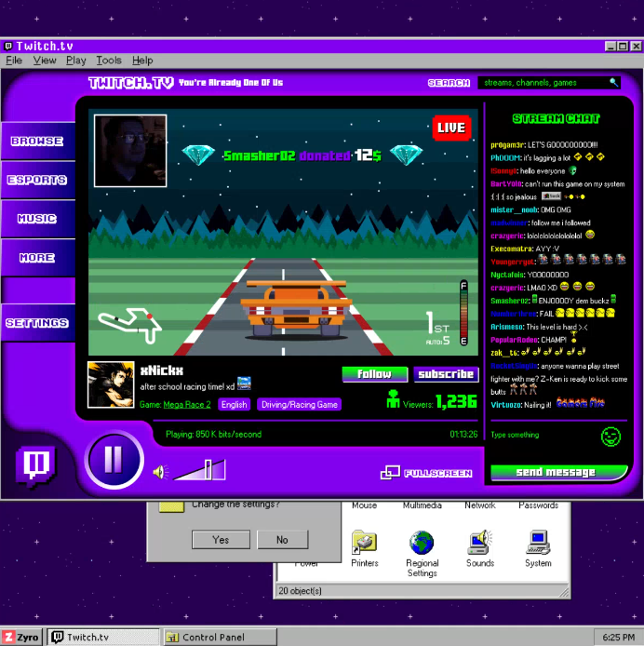Switch to Control Panel taskbar button
The height and width of the screenshot is (646, 644).
pos(220,637)
